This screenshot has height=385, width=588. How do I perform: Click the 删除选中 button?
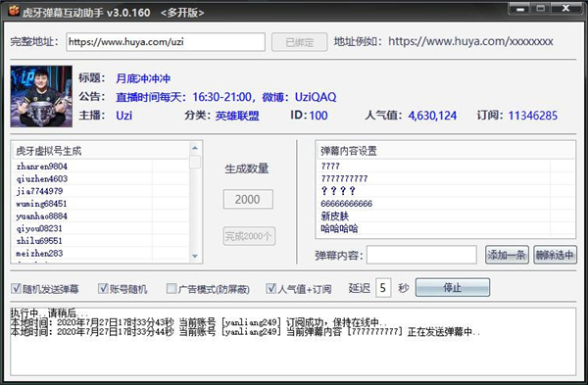point(555,255)
